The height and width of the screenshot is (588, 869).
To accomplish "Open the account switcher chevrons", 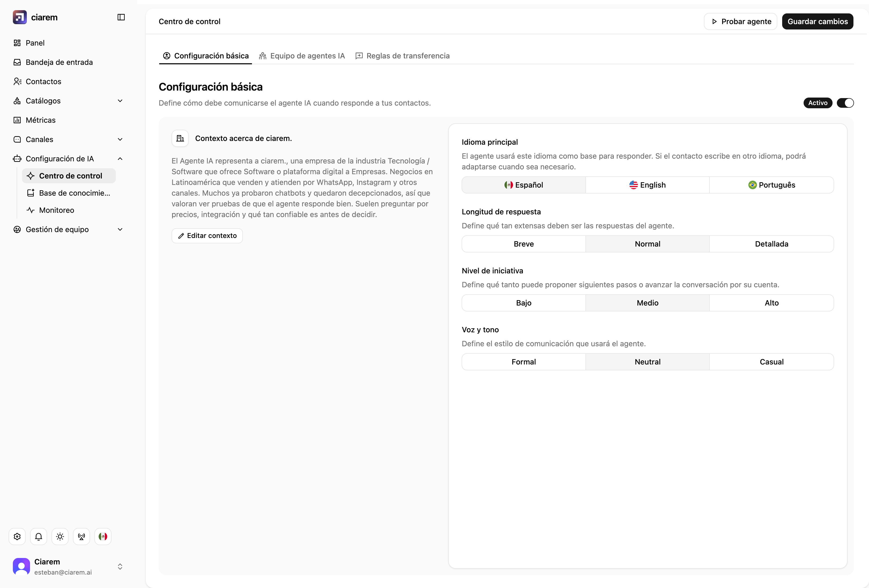I will 120,567.
